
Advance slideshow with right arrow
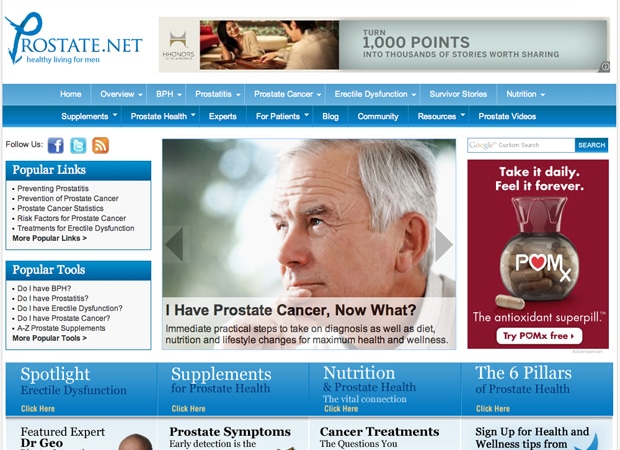point(444,244)
